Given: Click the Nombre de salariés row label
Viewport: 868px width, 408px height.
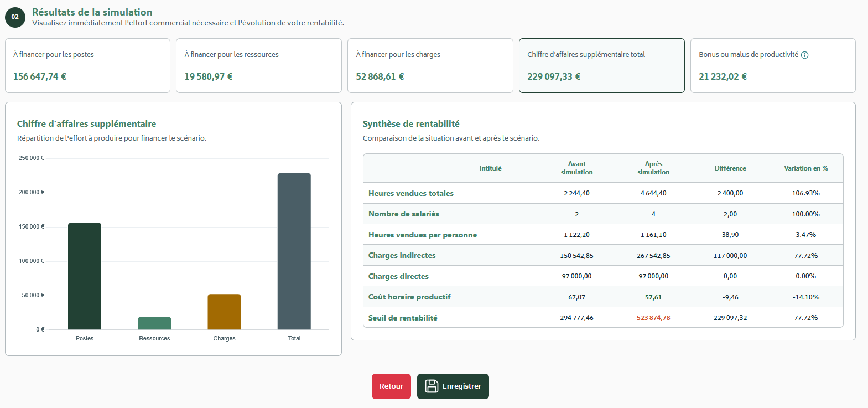Looking at the screenshot, I should coord(404,214).
